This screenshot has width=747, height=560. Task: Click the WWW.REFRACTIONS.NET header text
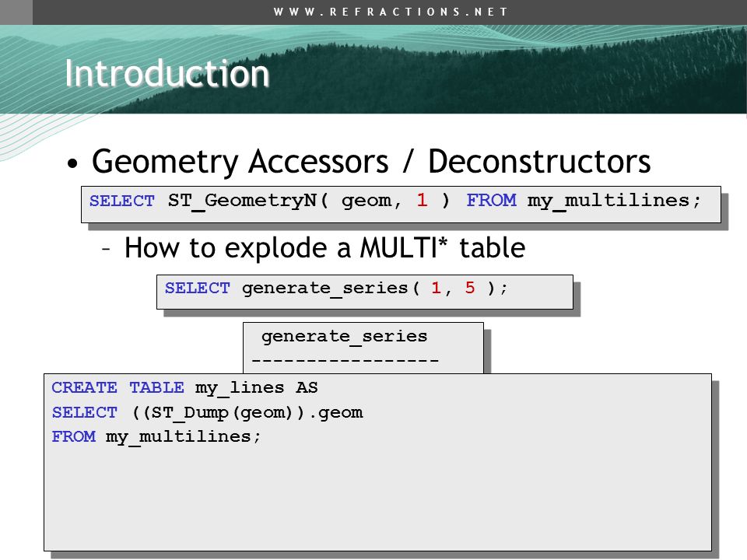(x=391, y=12)
